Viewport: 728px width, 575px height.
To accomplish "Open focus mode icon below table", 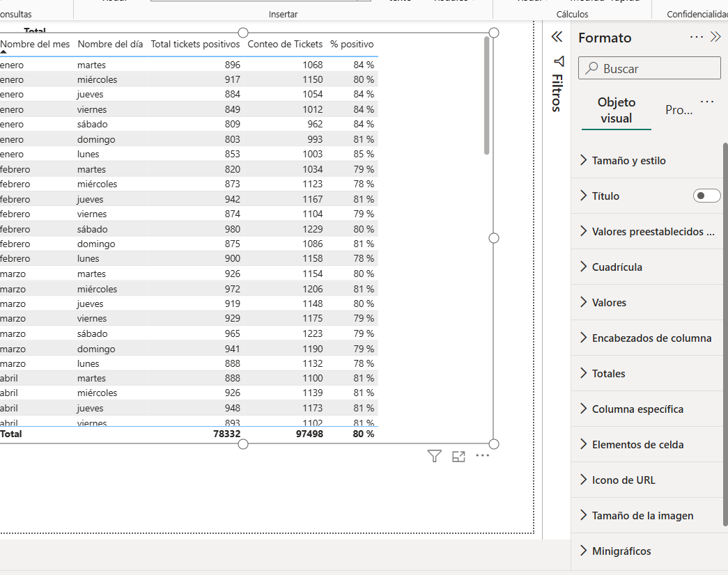I will point(458,457).
